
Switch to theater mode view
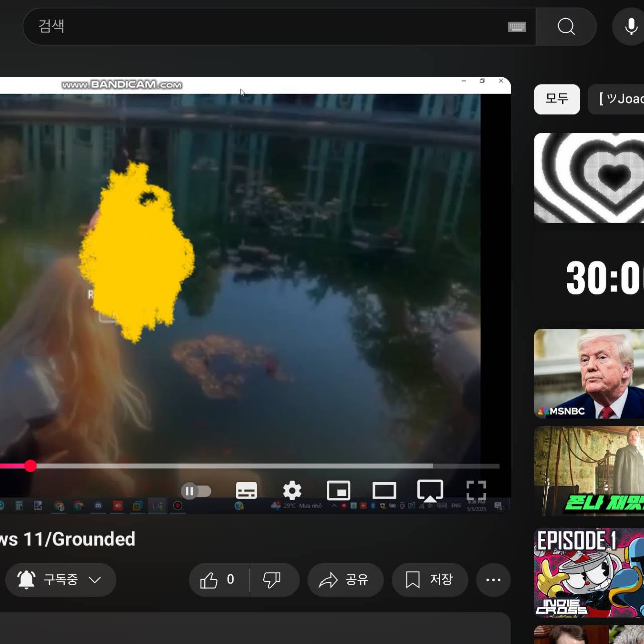pyautogui.click(x=384, y=491)
